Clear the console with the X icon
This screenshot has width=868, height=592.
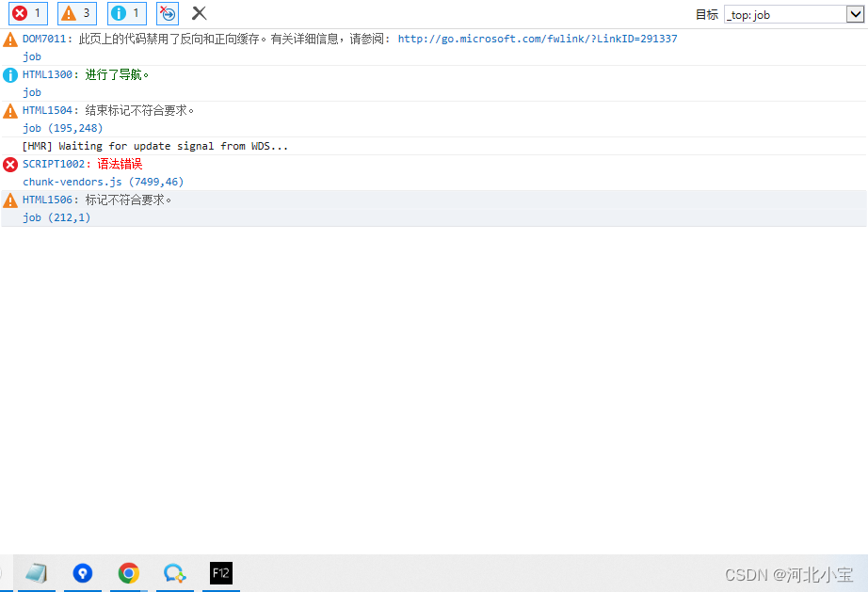pos(198,13)
